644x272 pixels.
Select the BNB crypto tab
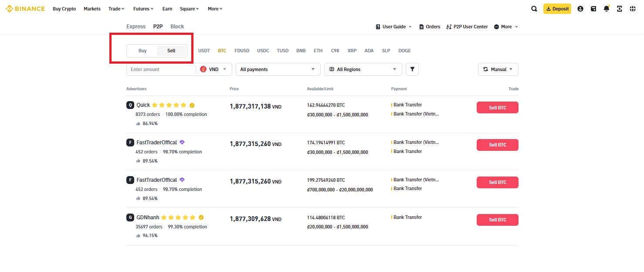click(x=301, y=51)
